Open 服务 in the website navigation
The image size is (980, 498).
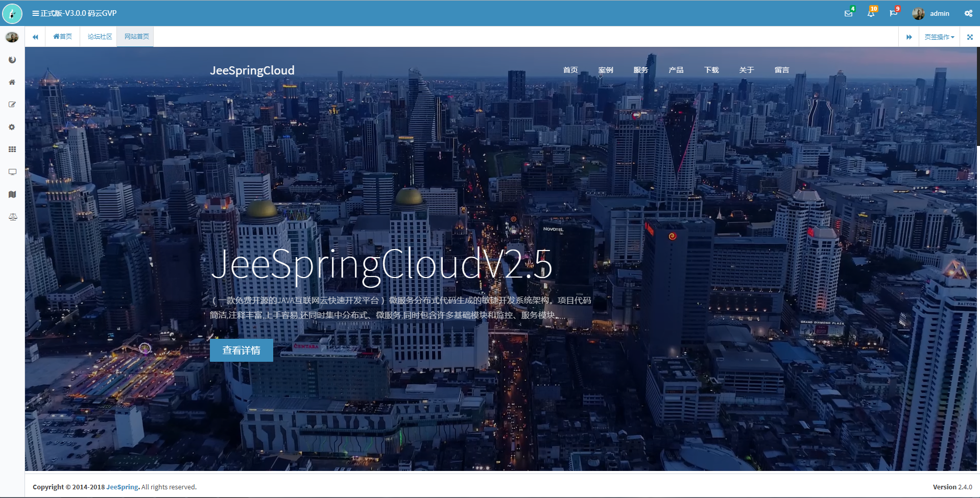point(641,70)
